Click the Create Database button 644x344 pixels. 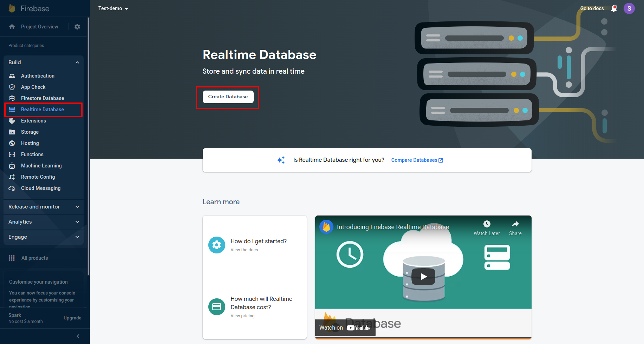click(x=228, y=97)
